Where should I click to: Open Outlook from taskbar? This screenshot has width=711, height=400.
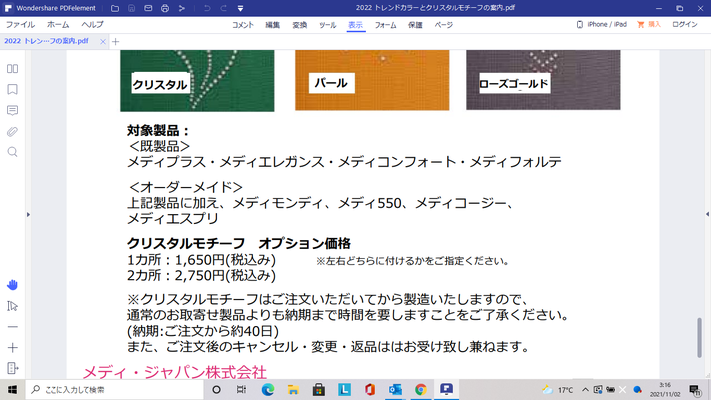click(x=395, y=390)
